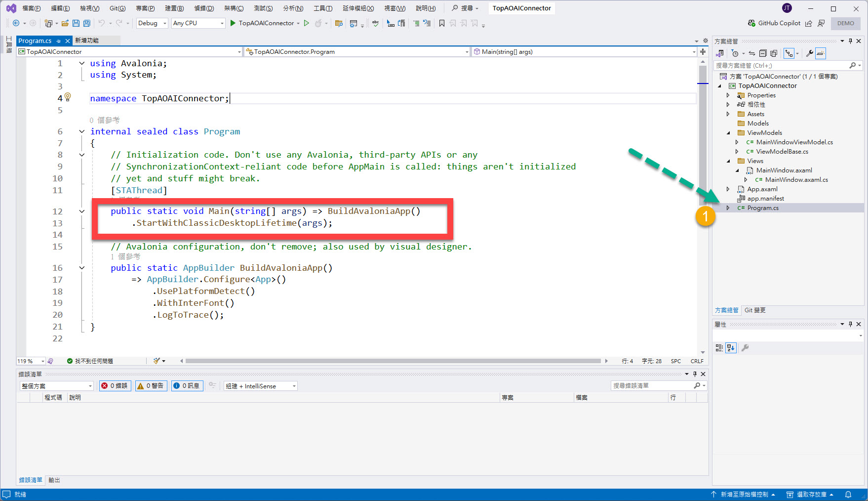
Task: Save the current file with the disk icon
Action: tap(76, 23)
